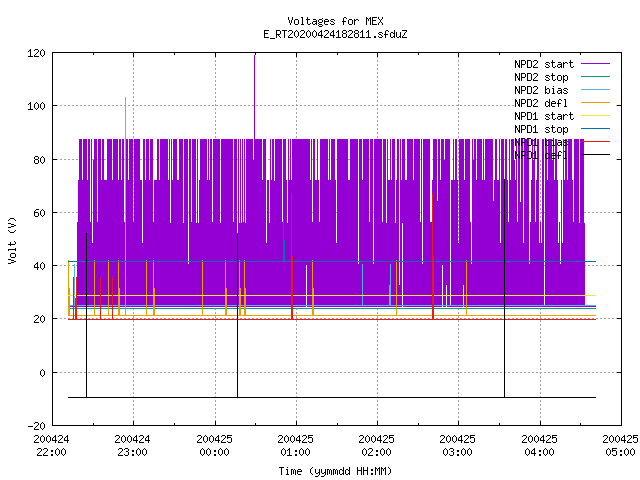Click the red NPD1 bias legend line
640x480 pixels.
[596, 142]
